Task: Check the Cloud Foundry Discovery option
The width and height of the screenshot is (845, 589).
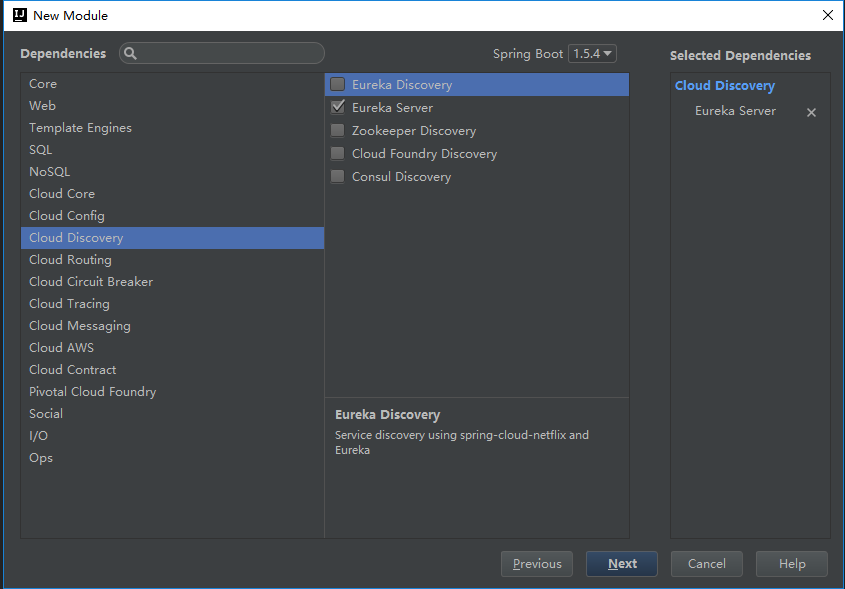Action: pyautogui.click(x=338, y=154)
